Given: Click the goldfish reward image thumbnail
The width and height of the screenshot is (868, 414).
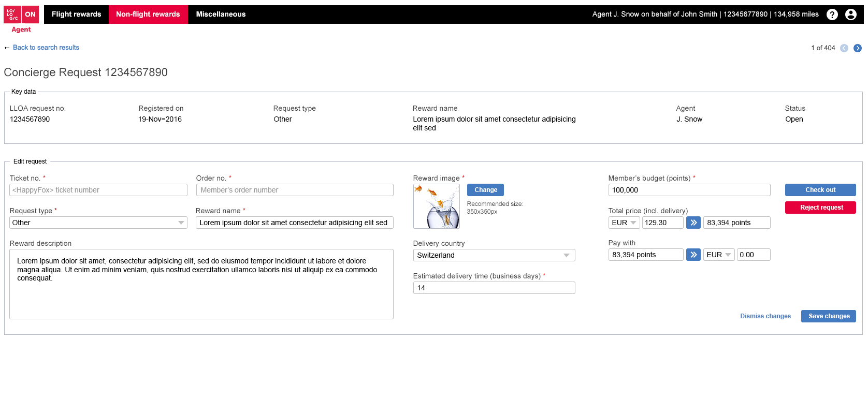Looking at the screenshot, I should [x=436, y=206].
